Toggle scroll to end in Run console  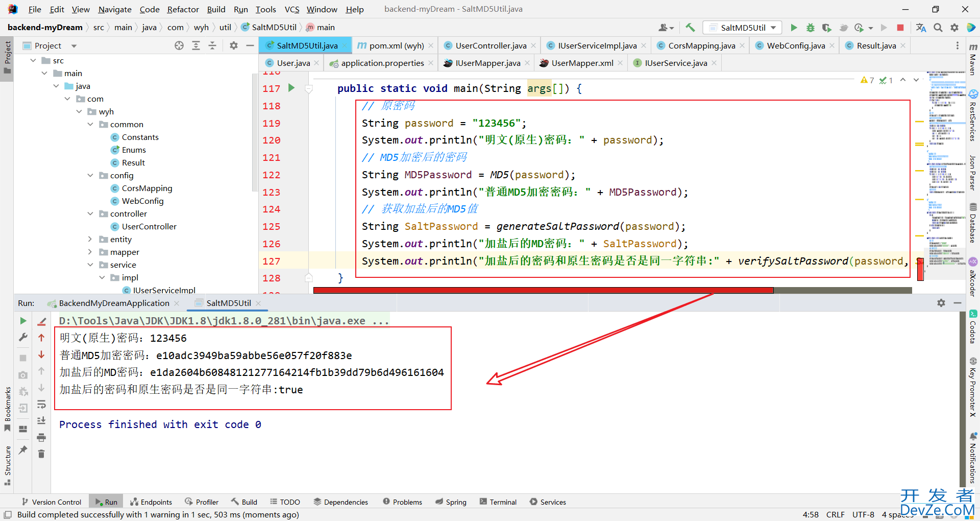[42, 421]
